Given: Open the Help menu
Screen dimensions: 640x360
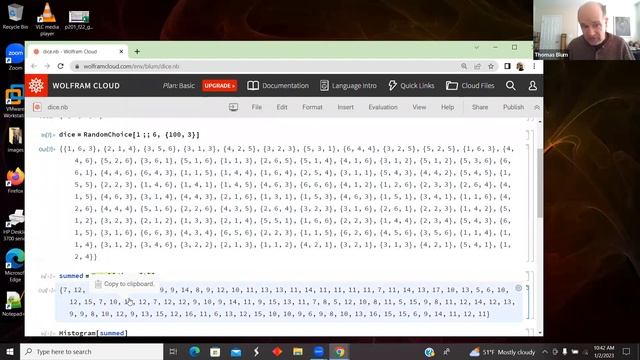Looking at the screenshot, I should tap(447, 107).
